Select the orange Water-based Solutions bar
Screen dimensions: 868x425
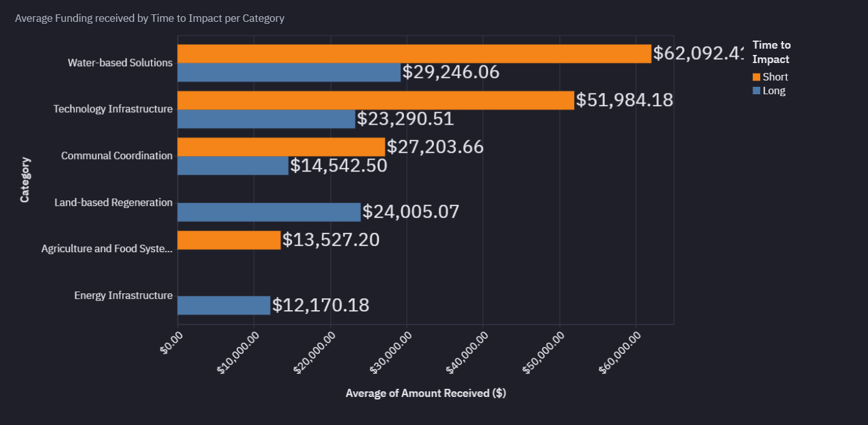tap(414, 54)
